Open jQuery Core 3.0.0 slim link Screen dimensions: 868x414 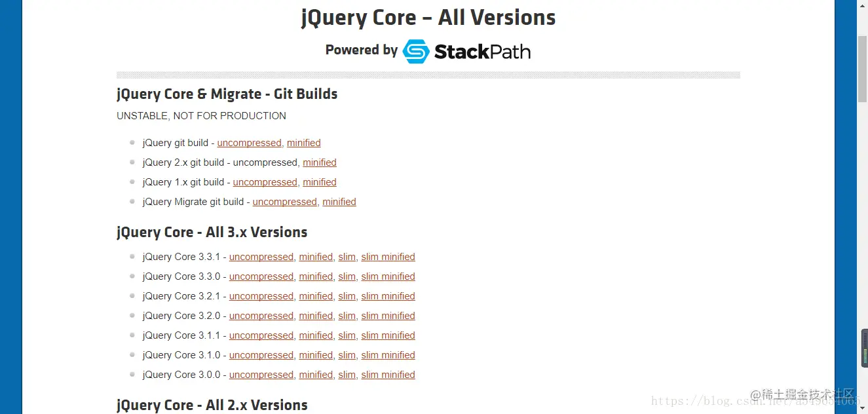[x=347, y=375]
